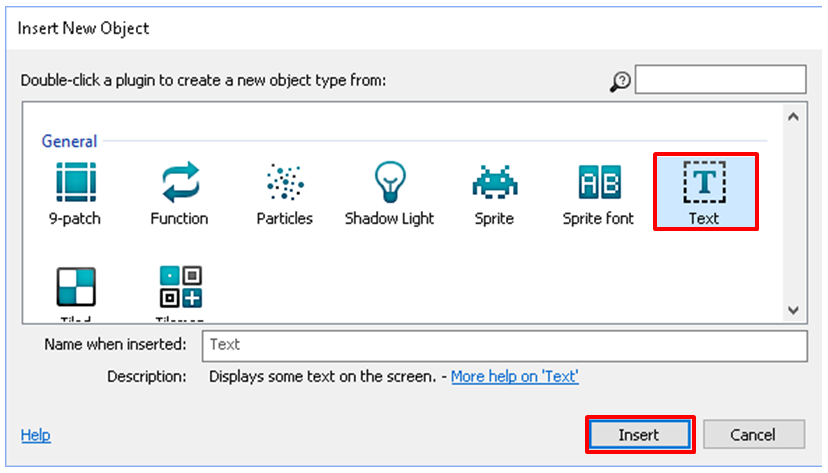Viewport: 828px width, 473px height.
Task: Choose the Sprite font plugin icon
Action: point(599,183)
